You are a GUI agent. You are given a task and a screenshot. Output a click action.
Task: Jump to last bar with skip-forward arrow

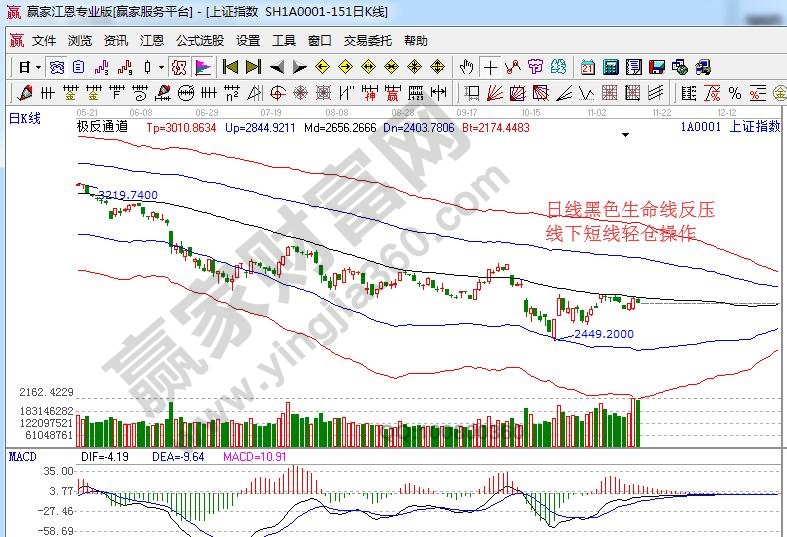click(x=252, y=68)
